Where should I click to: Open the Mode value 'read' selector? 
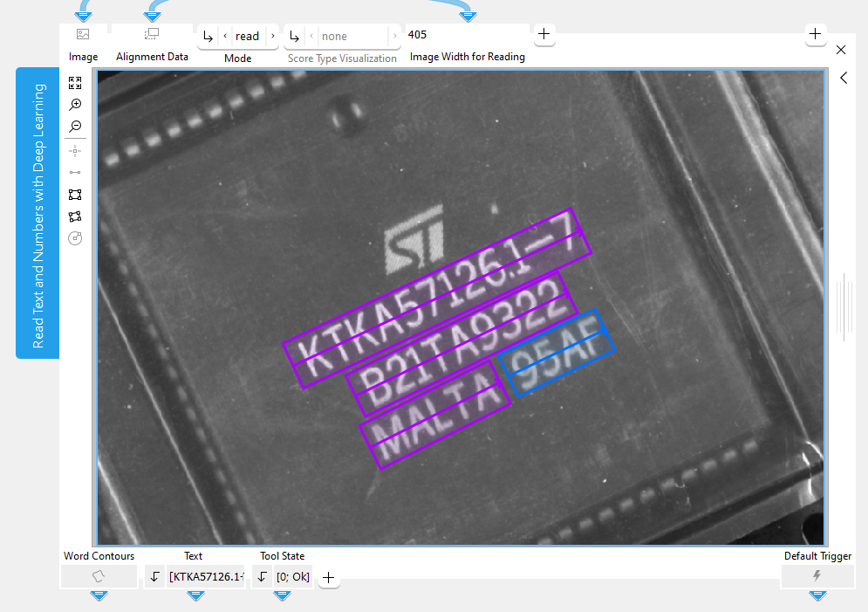click(248, 36)
